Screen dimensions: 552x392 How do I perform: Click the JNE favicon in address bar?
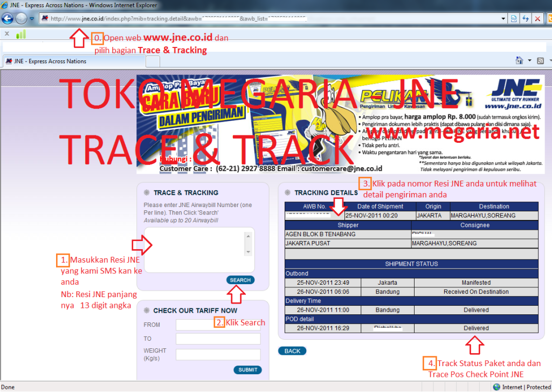pyautogui.click(x=45, y=18)
